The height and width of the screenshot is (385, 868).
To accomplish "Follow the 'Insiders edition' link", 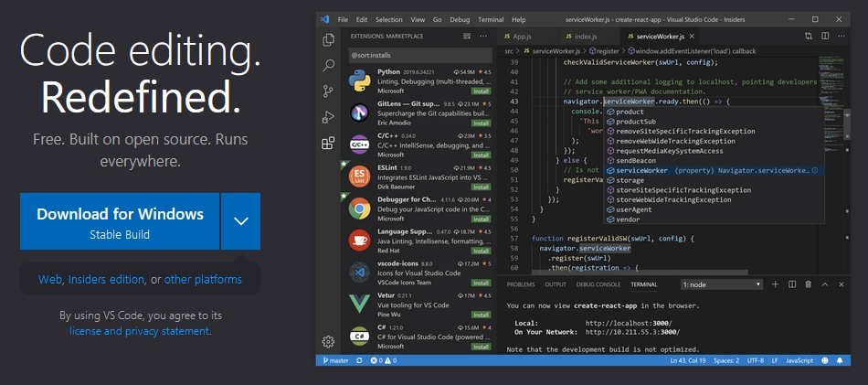I will click(x=106, y=279).
